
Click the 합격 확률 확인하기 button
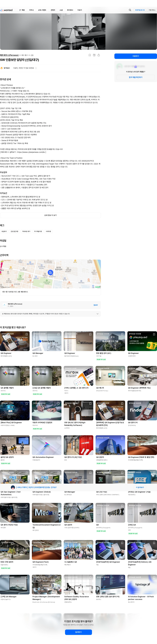pos(136,77)
